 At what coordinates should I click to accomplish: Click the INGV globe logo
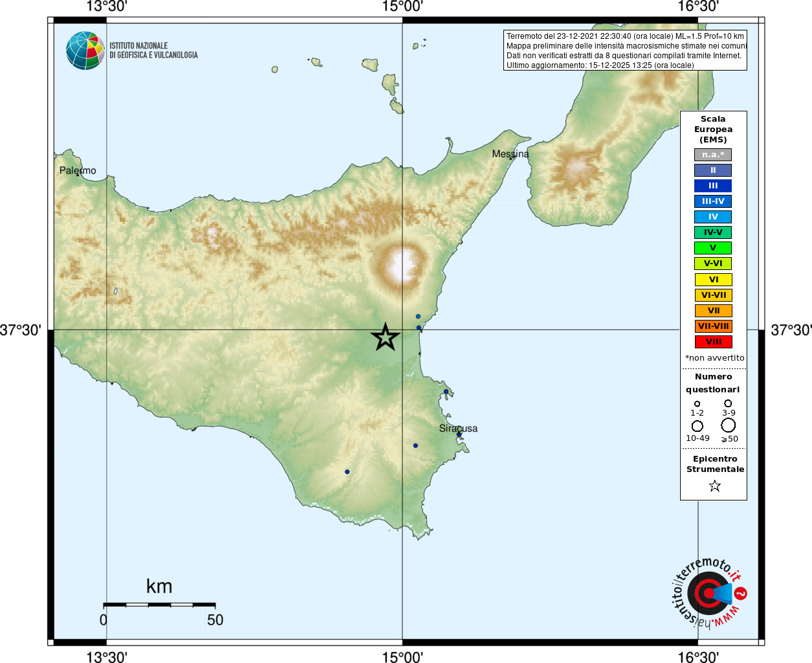tap(85, 51)
